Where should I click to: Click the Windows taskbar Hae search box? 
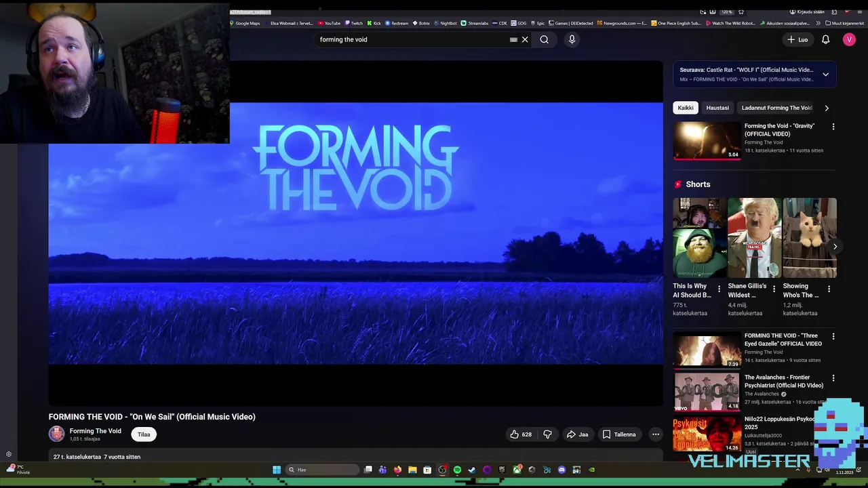click(x=322, y=470)
